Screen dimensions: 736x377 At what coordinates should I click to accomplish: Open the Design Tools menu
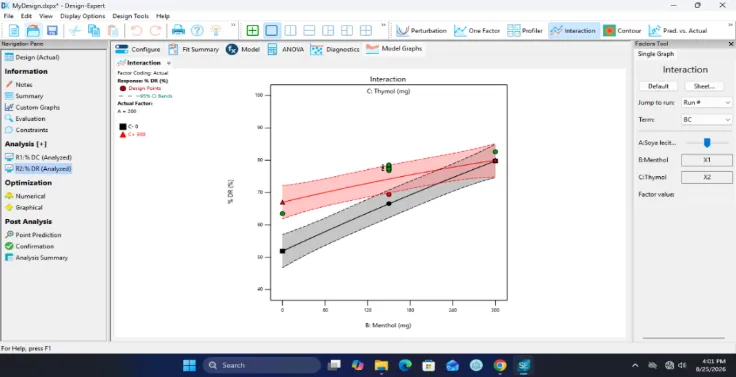coord(130,16)
